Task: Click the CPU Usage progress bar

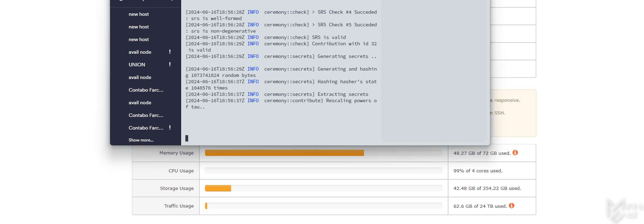Action: tap(323, 171)
